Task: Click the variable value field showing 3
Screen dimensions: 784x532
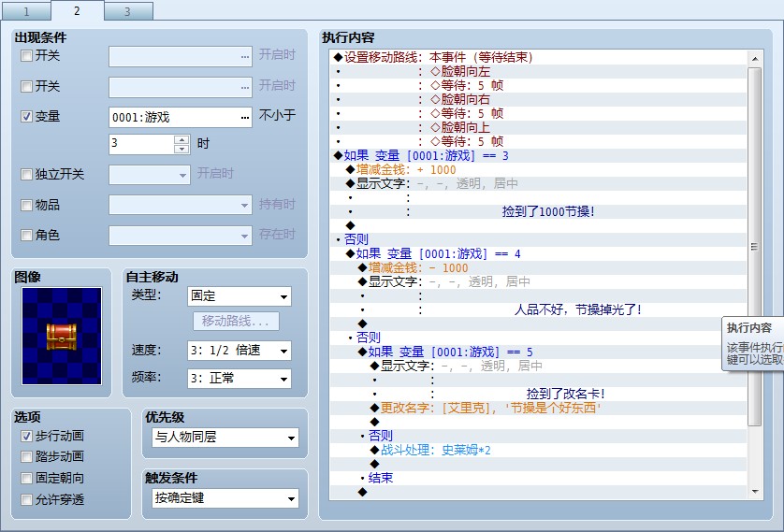Action: (x=142, y=144)
